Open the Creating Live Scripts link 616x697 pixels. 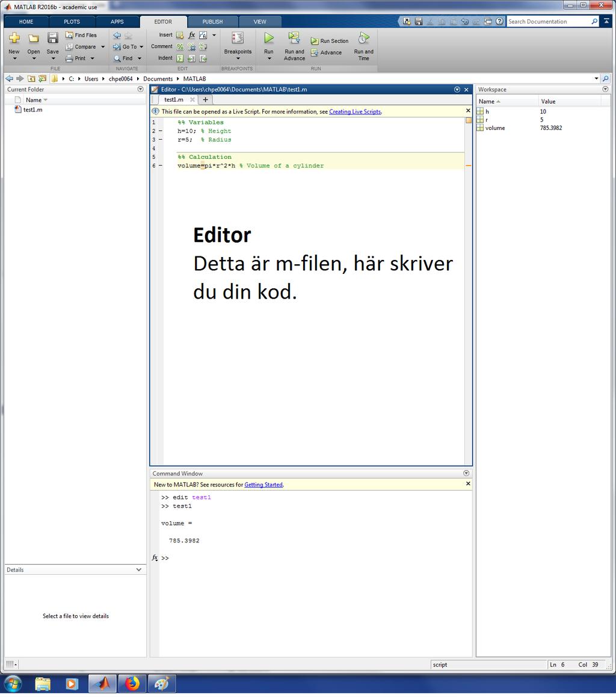pyautogui.click(x=355, y=111)
